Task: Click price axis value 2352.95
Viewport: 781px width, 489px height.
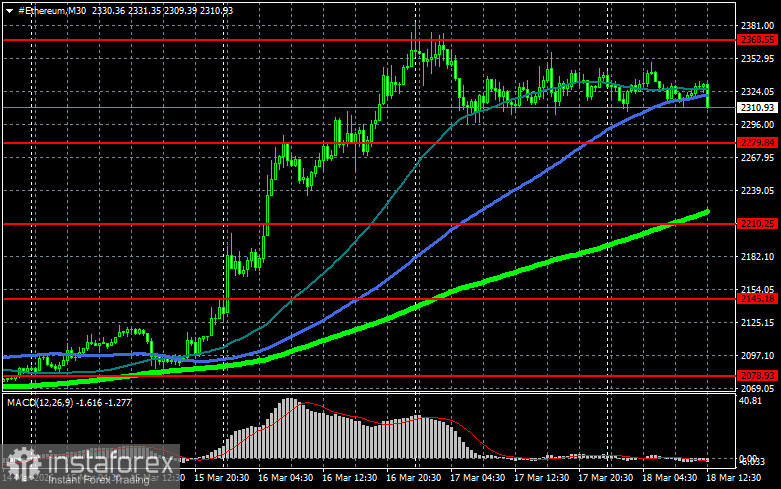Action: pos(758,59)
